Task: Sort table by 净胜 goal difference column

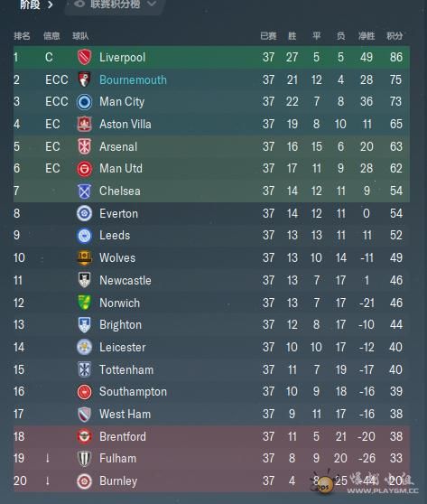Action: tap(367, 36)
